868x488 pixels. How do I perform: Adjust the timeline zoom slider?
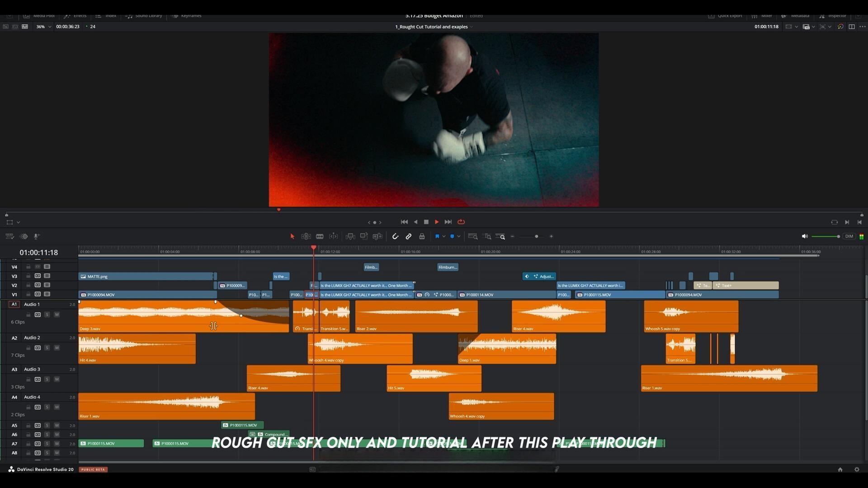coord(536,236)
